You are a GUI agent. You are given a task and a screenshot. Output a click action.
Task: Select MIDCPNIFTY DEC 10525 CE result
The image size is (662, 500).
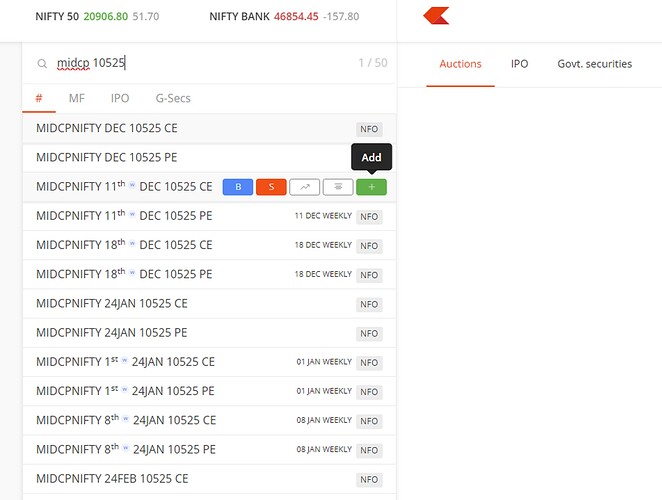coord(209,128)
